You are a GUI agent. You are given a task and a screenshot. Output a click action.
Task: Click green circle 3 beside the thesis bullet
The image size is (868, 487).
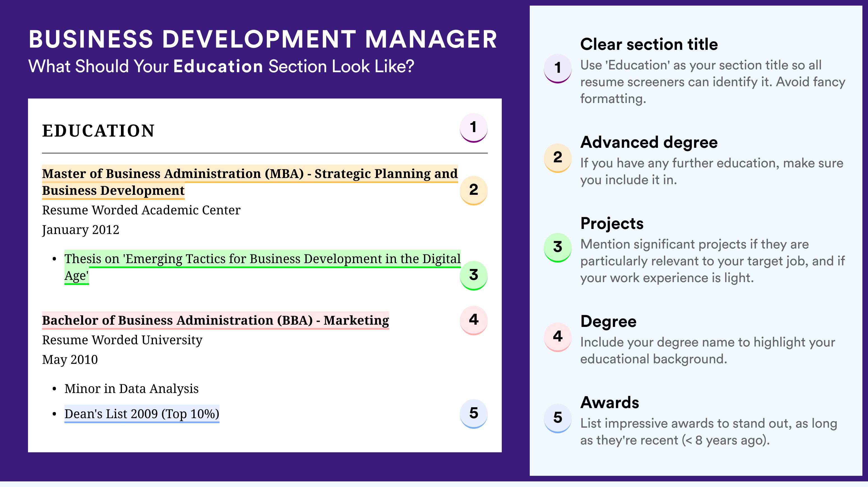473,275
